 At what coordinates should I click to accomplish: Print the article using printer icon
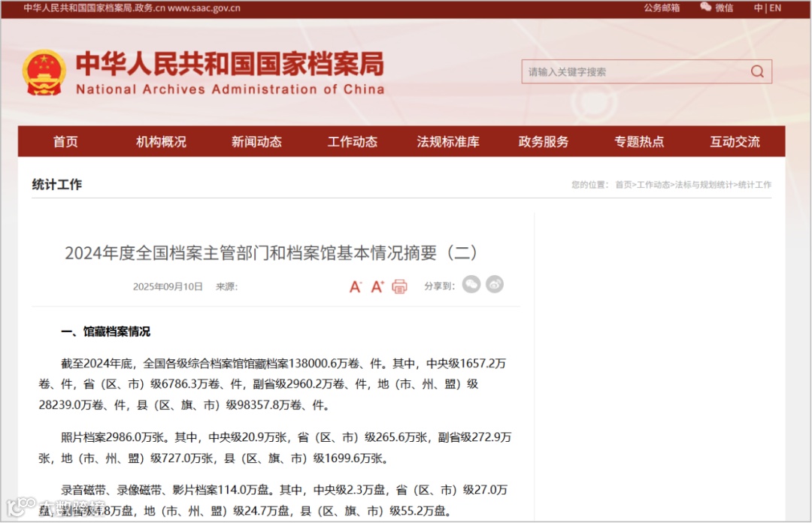pos(399,286)
